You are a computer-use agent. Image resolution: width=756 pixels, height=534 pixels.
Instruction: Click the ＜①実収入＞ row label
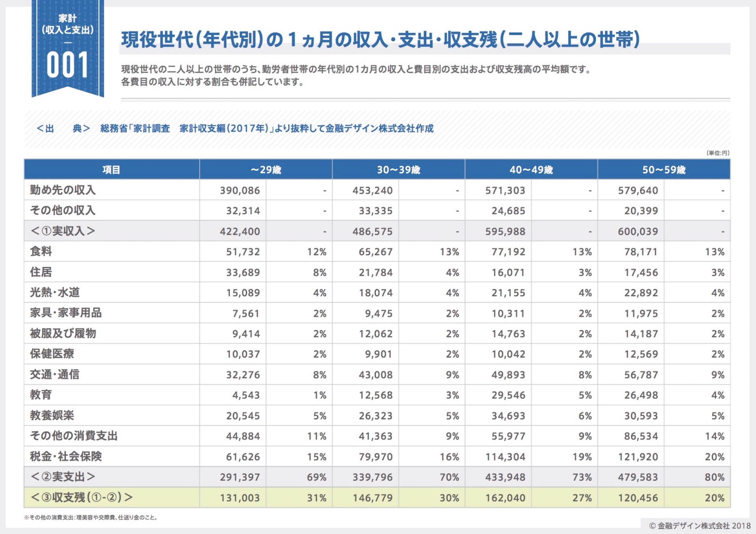coord(63,231)
